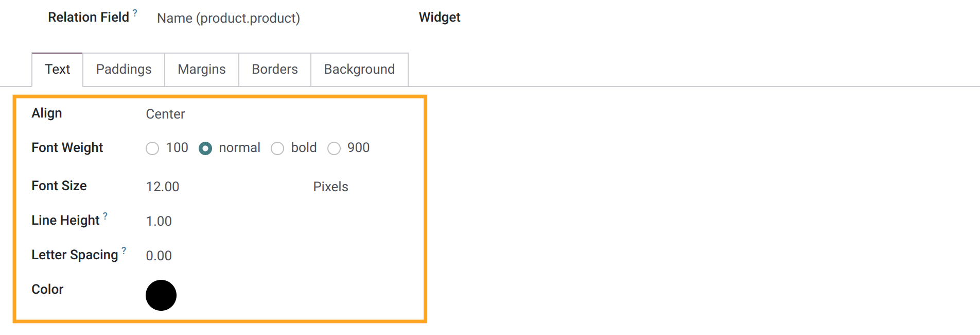Switch to the Paddings tab
Viewport: 980px width, 335px height.
(124, 70)
